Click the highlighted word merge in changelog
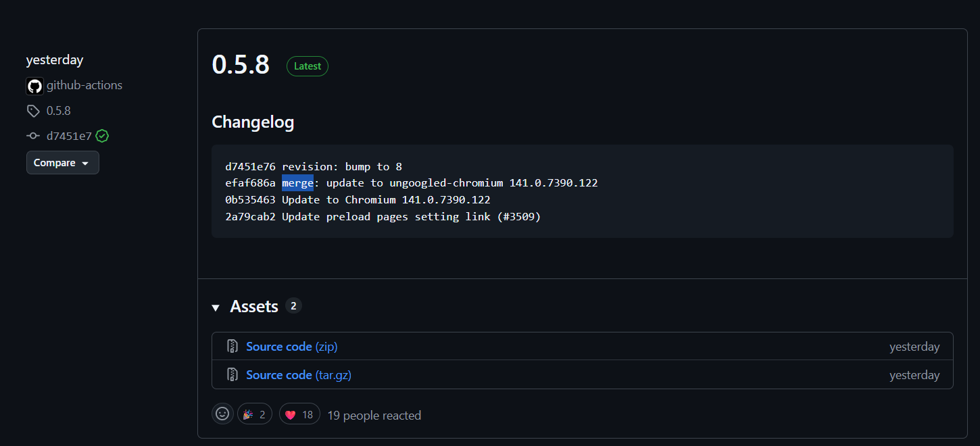This screenshot has width=980, height=446. click(x=297, y=183)
